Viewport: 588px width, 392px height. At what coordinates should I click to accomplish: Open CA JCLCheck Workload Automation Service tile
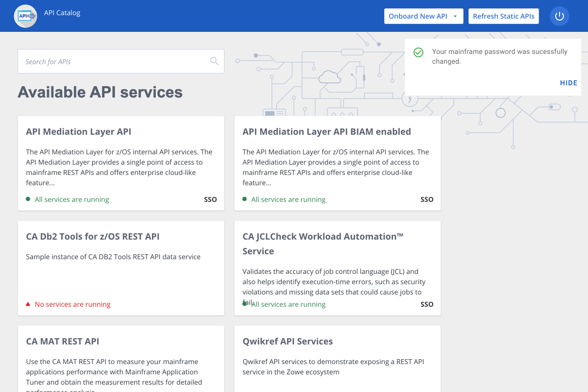click(x=338, y=268)
